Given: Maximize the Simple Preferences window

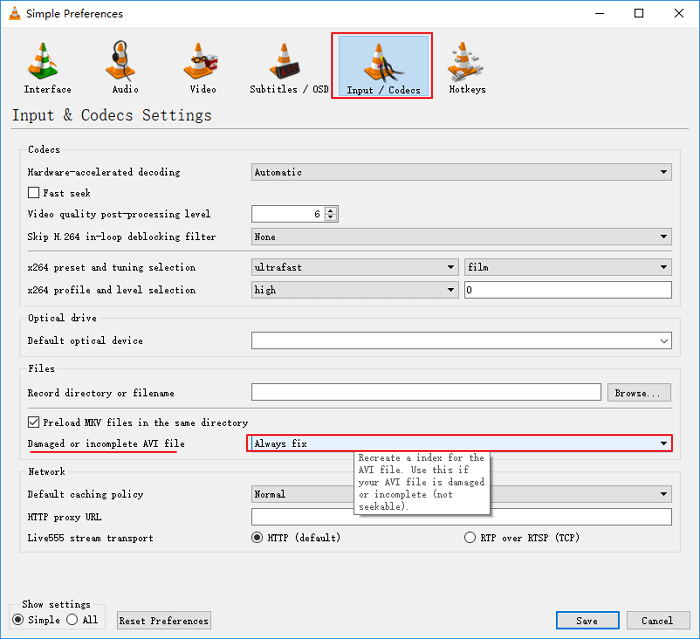Looking at the screenshot, I should [639, 13].
